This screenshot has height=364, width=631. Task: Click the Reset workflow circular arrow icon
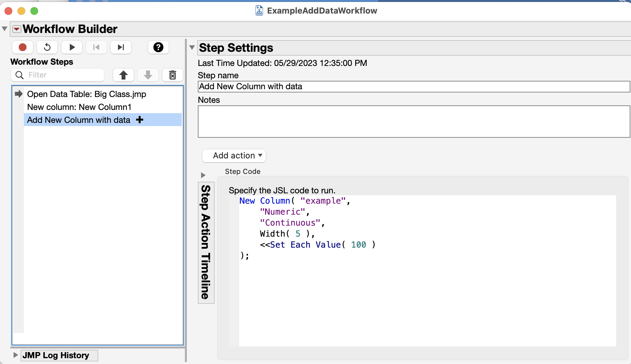47,47
